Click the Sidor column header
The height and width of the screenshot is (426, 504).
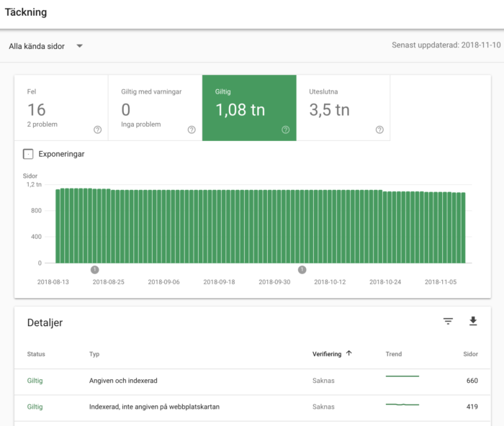point(471,354)
